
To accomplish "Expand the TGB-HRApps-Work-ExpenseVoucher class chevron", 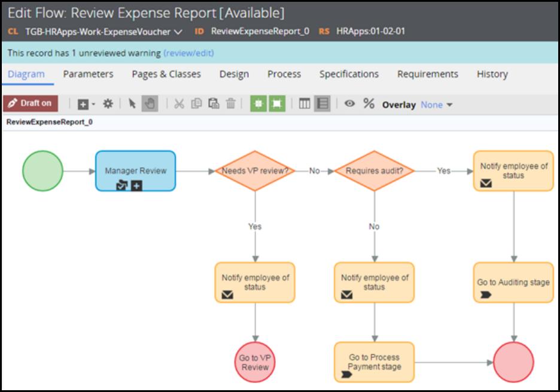I will pyautogui.click(x=178, y=32).
